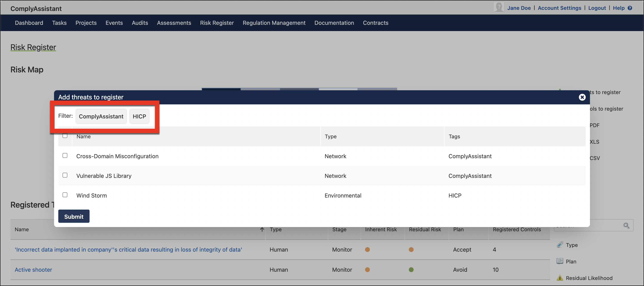Click the Residual Likelihood warning icon
This screenshot has width=644, height=286.
(560, 278)
